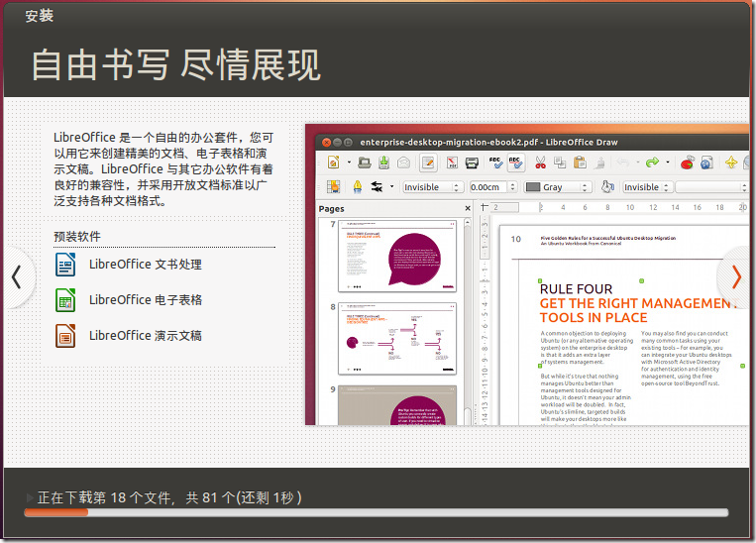Go to the previous slide with the left arrow
The image size is (756, 543).
(x=18, y=277)
